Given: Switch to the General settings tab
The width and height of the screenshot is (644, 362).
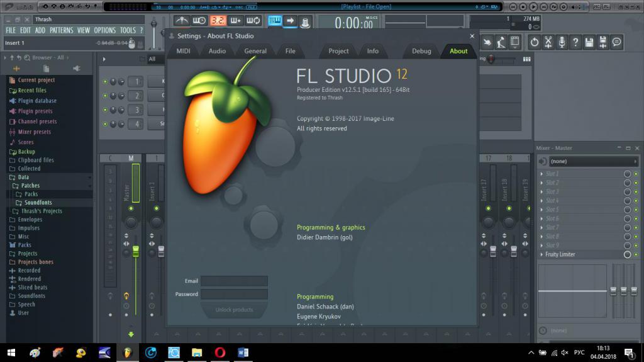Looking at the screenshot, I should pyautogui.click(x=255, y=51).
